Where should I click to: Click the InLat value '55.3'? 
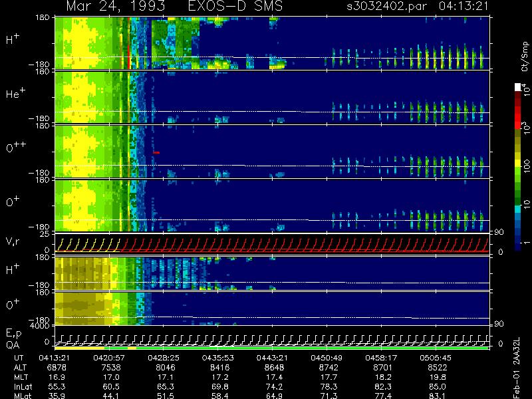pyautogui.click(x=57, y=386)
